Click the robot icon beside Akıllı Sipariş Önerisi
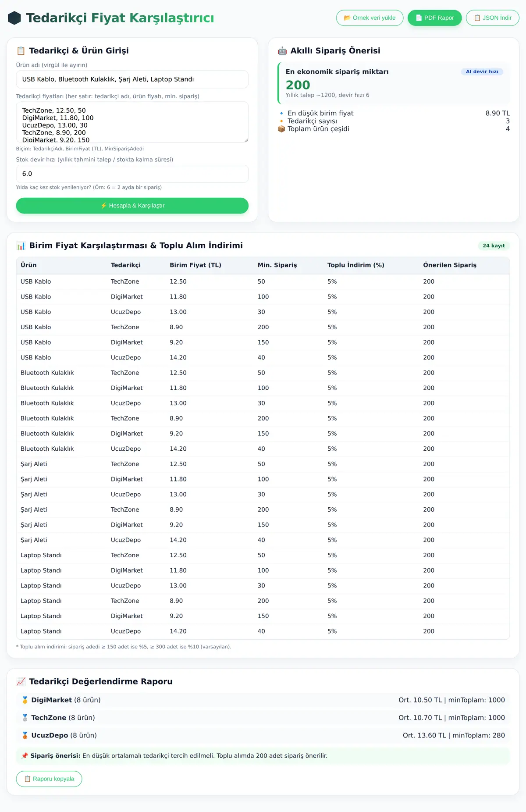 [282, 51]
